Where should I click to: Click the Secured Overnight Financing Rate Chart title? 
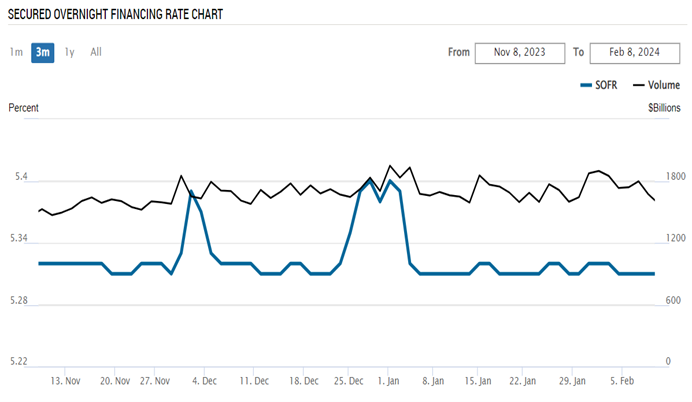click(x=116, y=15)
